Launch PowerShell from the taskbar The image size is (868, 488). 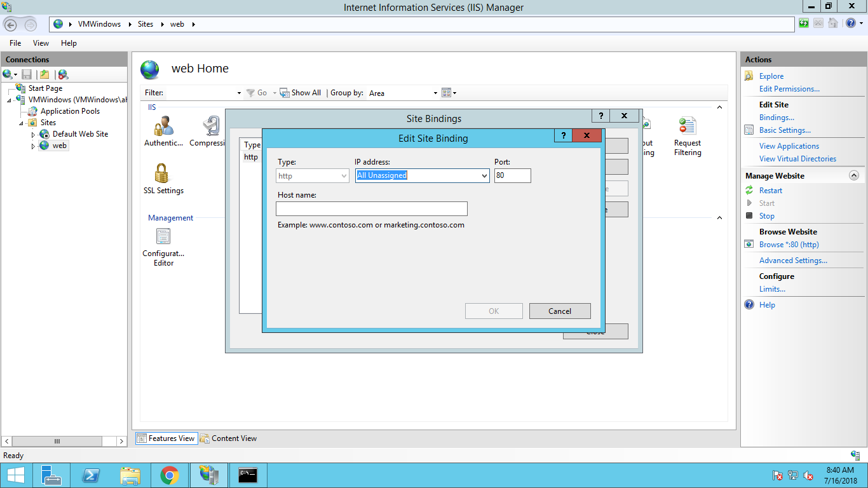pos(91,475)
